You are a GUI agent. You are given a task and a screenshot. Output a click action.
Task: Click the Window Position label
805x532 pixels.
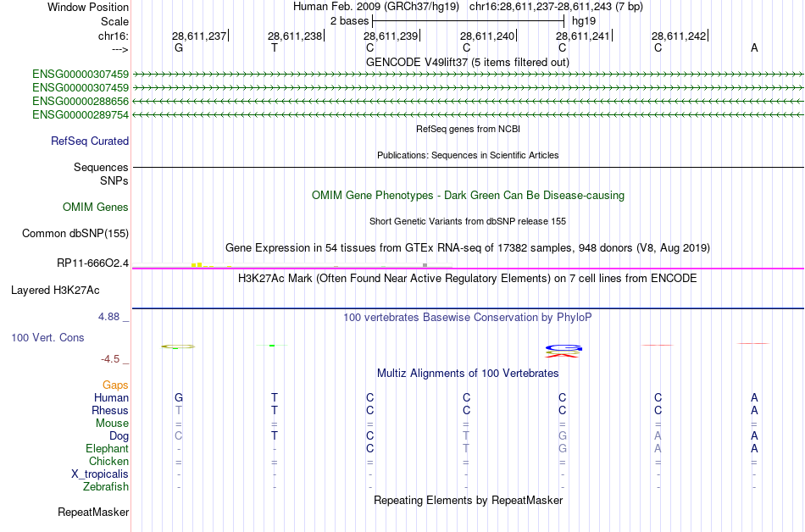click(x=88, y=7)
